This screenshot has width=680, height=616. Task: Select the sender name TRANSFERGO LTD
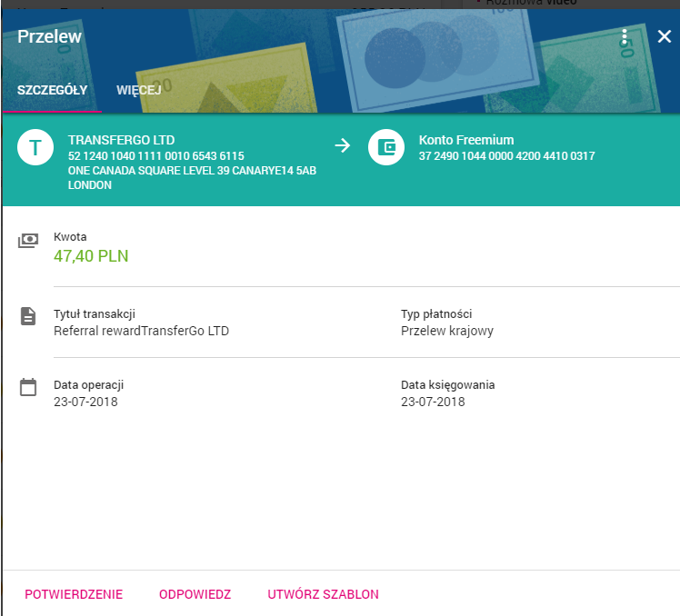pyautogui.click(x=122, y=140)
